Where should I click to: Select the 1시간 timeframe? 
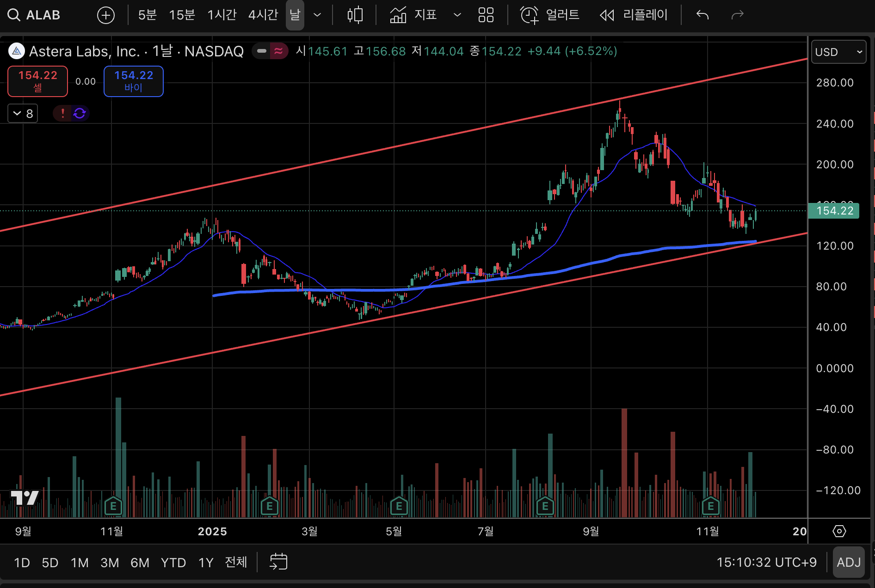pyautogui.click(x=222, y=15)
